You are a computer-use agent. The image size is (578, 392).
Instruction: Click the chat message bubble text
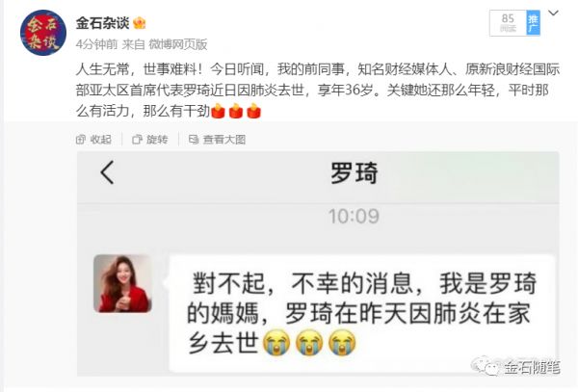pos(361,313)
